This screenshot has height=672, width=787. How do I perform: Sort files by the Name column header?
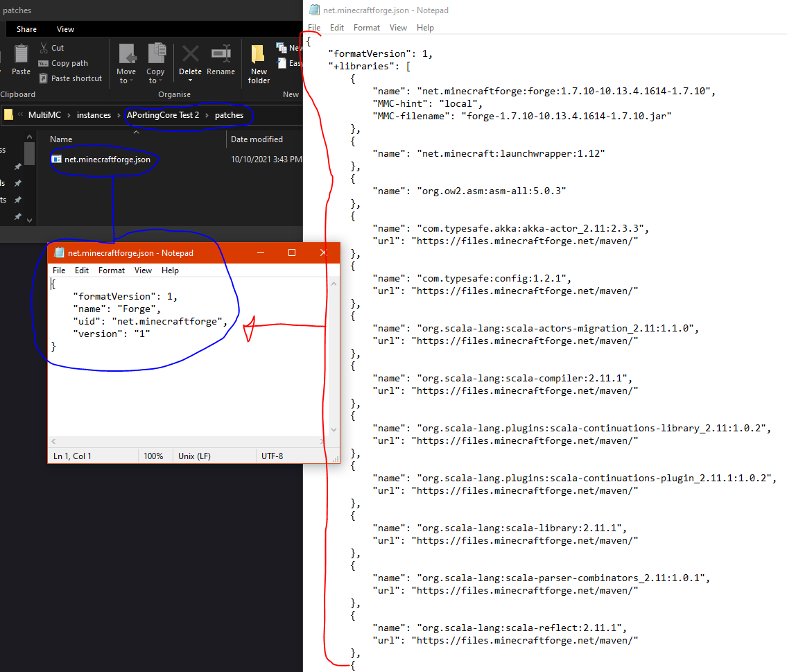coord(61,139)
